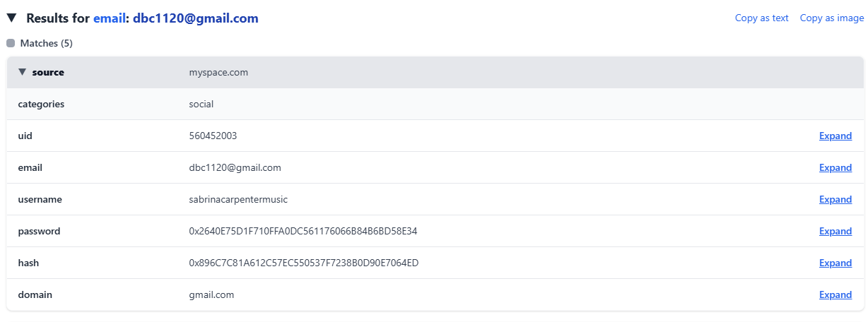Expand the hash row
Image resolution: width=868 pixels, height=322 pixels.
(835, 263)
